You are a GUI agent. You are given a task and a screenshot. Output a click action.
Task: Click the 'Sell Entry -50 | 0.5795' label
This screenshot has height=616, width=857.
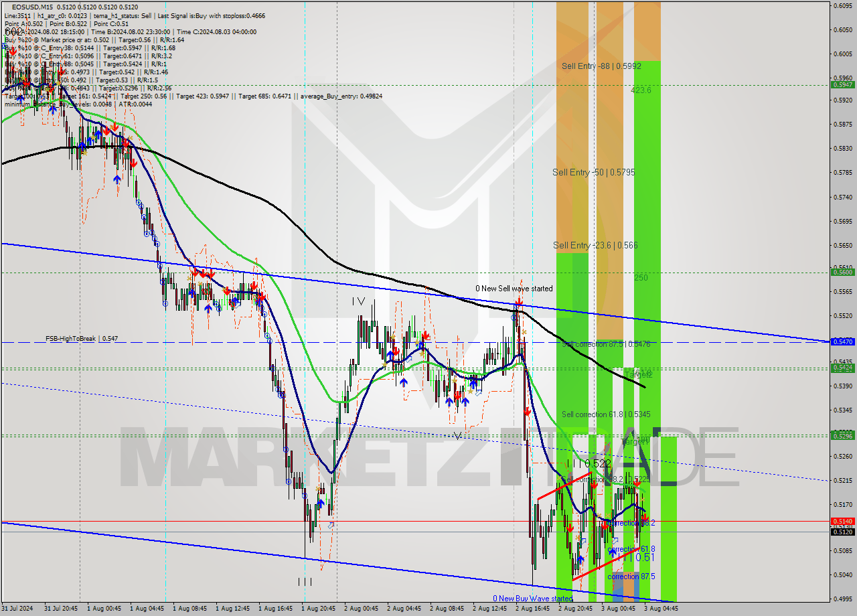tap(593, 173)
